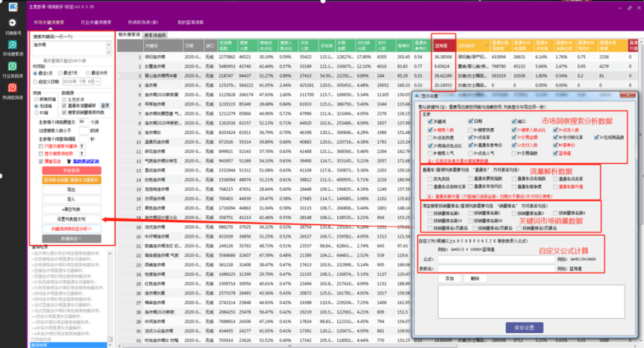Open 我的查询足迹 link

click(x=86, y=161)
